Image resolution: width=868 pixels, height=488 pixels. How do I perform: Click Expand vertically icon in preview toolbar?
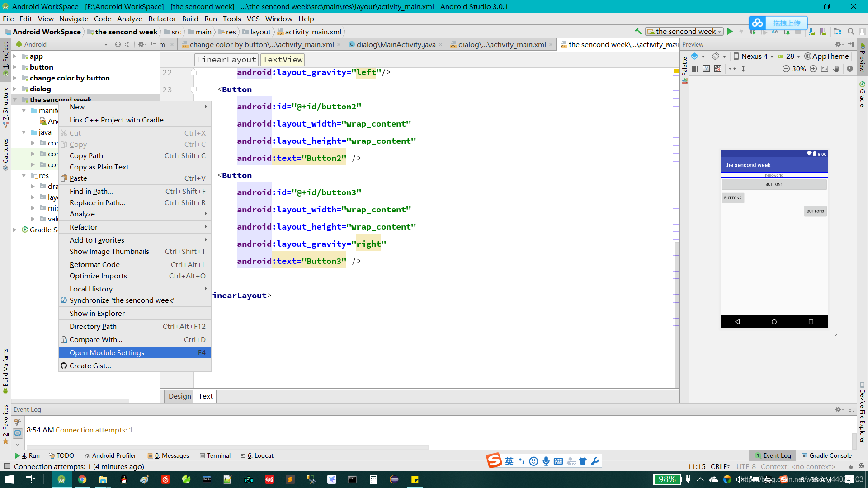pos(743,69)
